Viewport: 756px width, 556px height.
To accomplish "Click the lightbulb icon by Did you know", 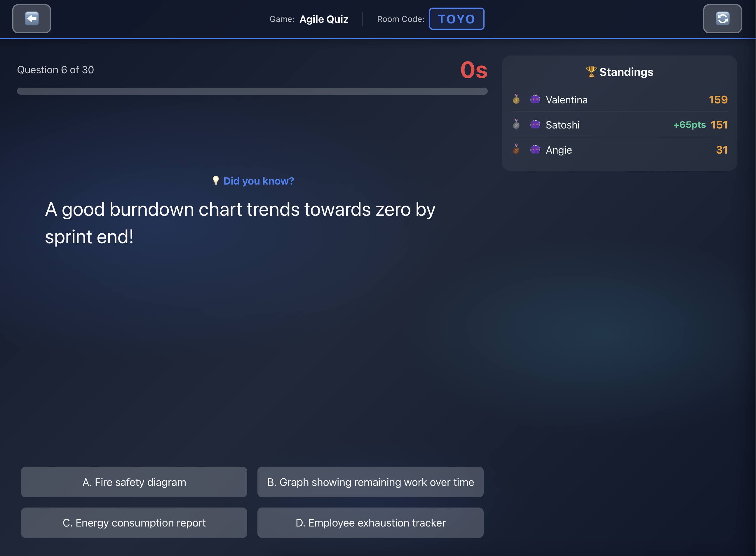I will tap(216, 181).
